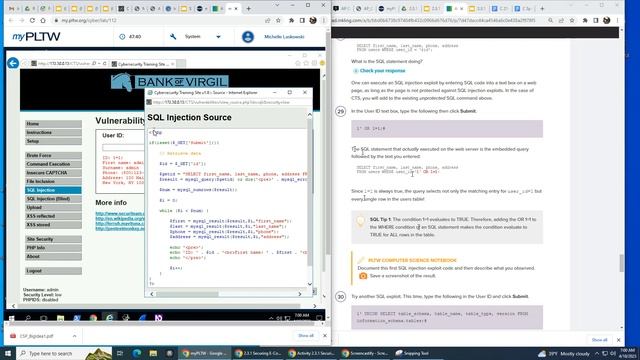Open XSS stored page

[53, 225]
